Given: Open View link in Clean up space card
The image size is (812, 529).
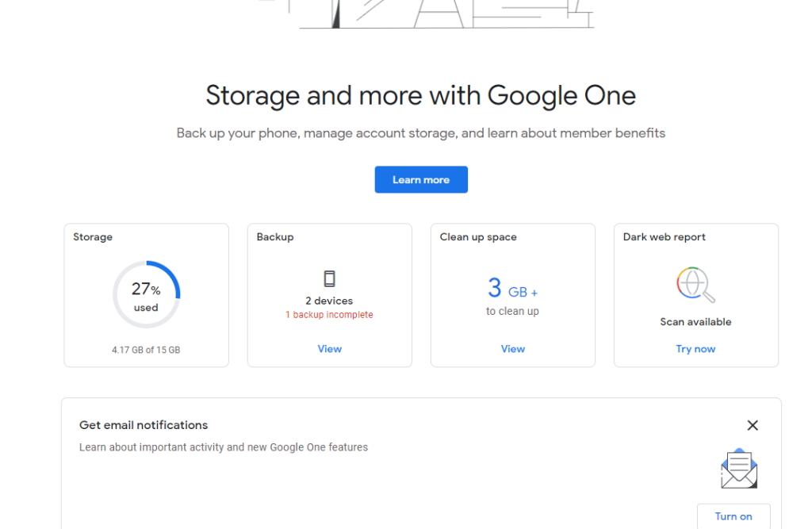Looking at the screenshot, I should [x=512, y=349].
